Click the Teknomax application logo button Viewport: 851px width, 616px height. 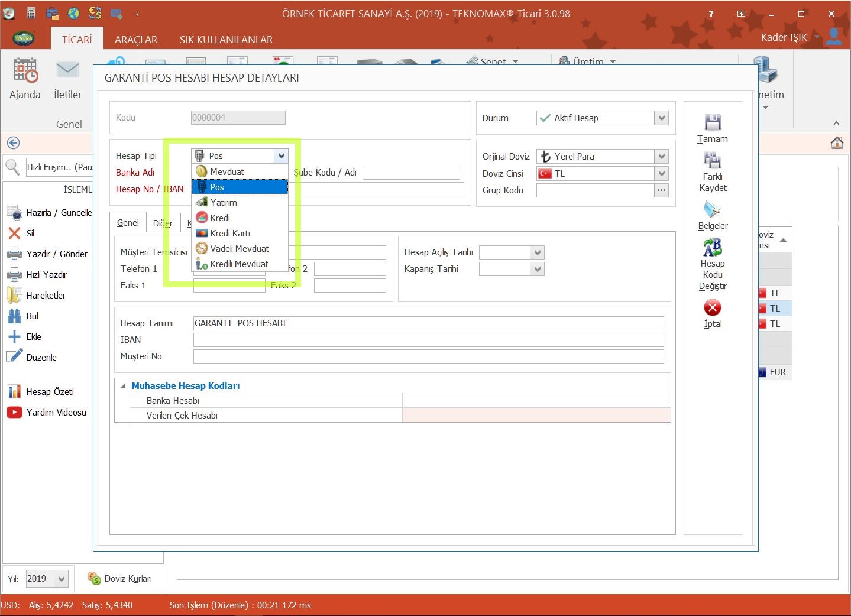pos(24,38)
